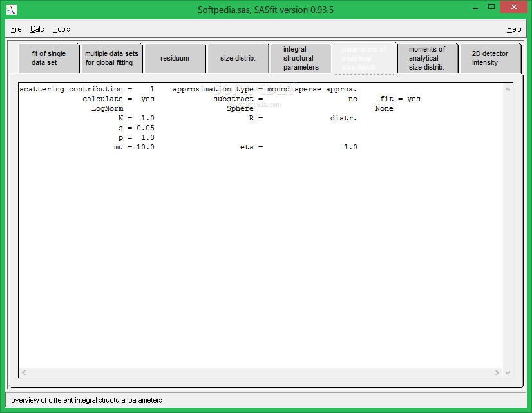
Task: Open the File menu
Action: [x=16, y=29]
